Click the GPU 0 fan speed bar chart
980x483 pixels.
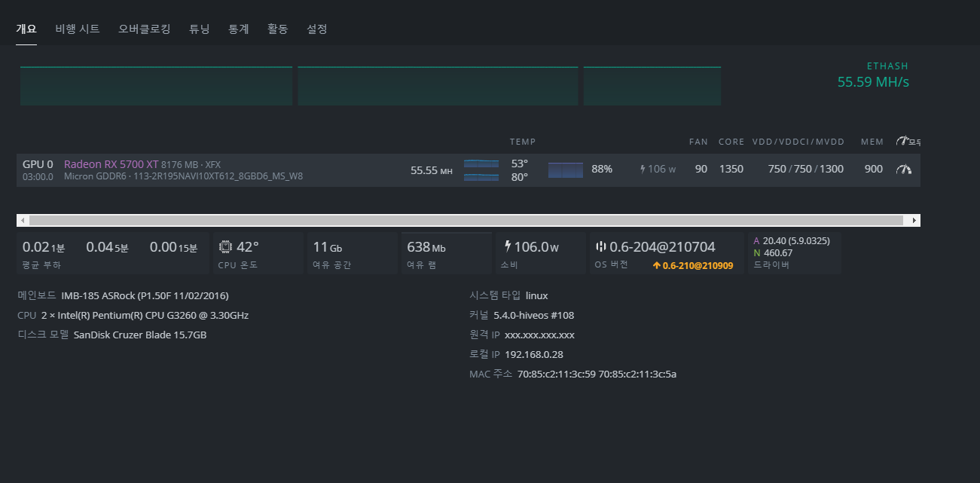(566, 170)
